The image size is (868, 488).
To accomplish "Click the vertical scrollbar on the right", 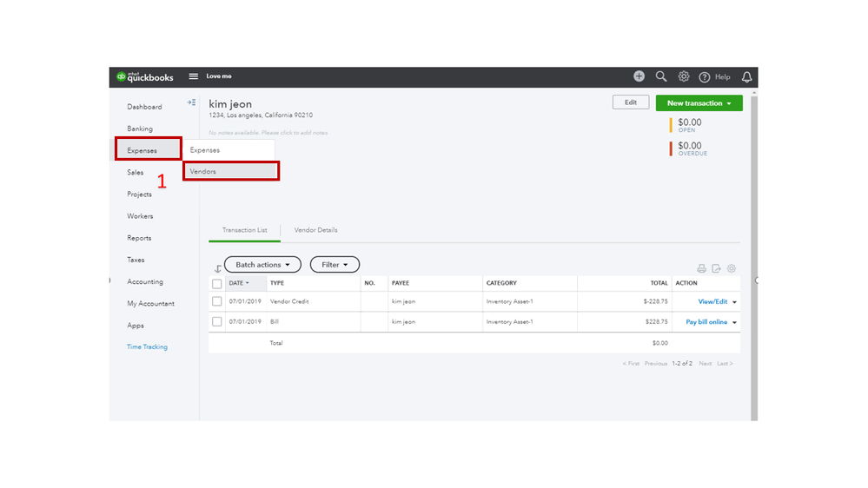I will click(754, 257).
